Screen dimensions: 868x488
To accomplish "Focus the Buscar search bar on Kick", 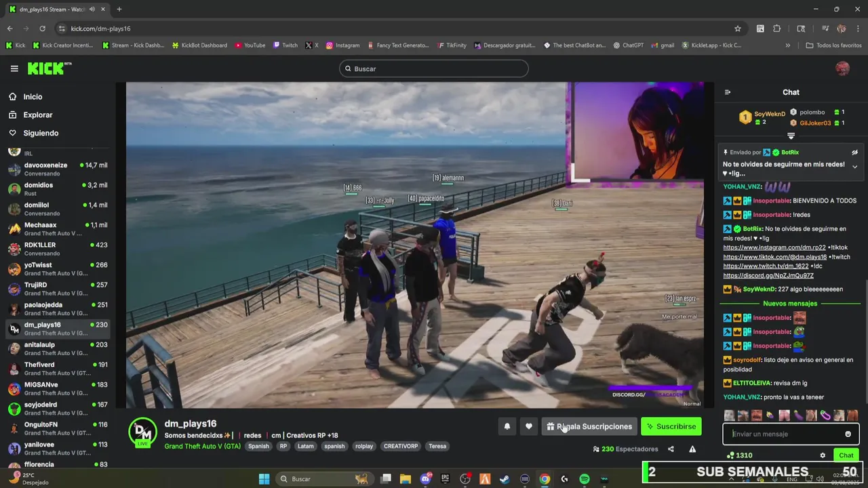I will click(x=434, y=68).
